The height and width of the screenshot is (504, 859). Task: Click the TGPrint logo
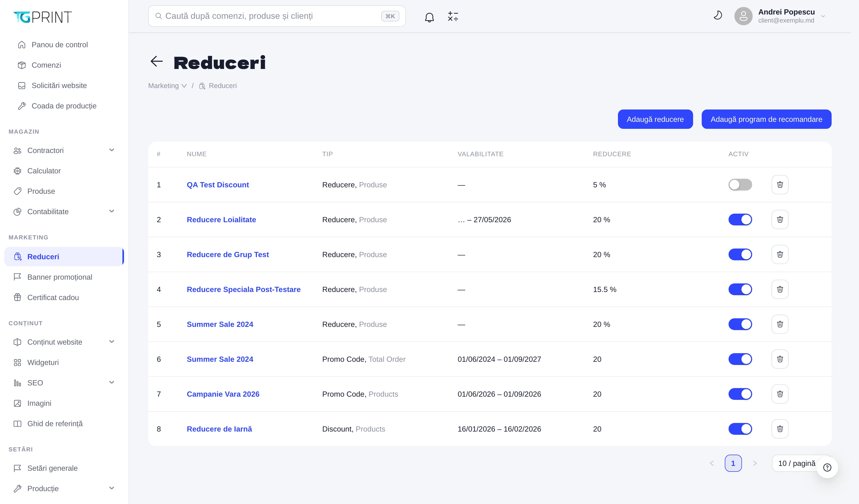pyautogui.click(x=43, y=17)
